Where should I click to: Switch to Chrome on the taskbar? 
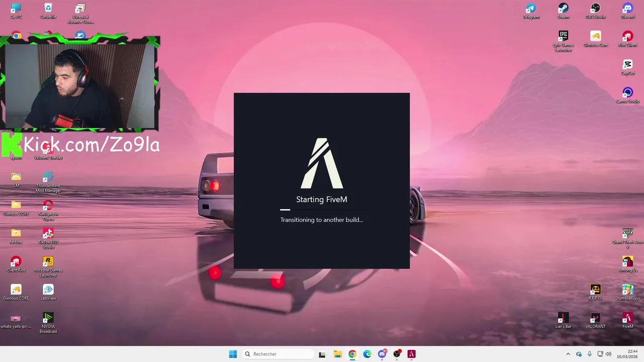click(352, 354)
